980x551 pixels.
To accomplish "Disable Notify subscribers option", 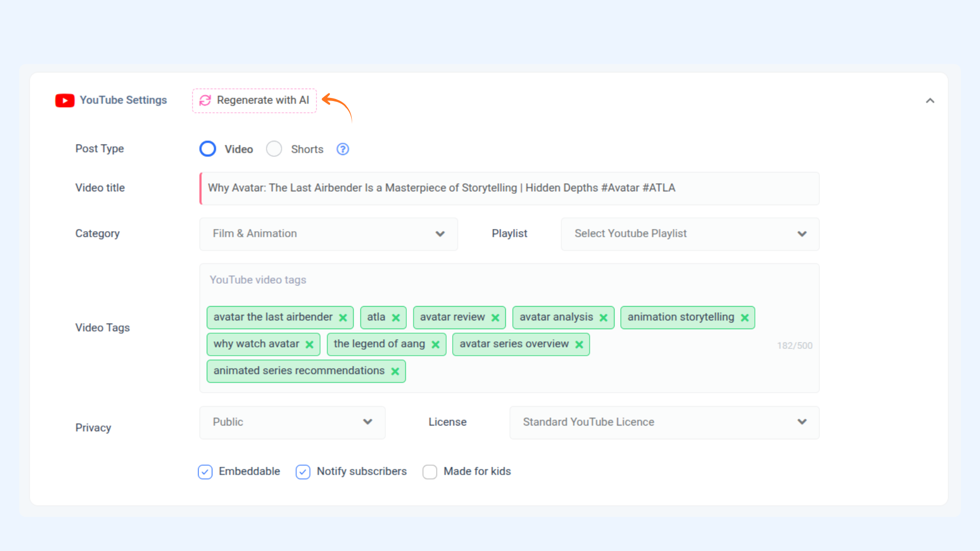I will [x=303, y=472].
